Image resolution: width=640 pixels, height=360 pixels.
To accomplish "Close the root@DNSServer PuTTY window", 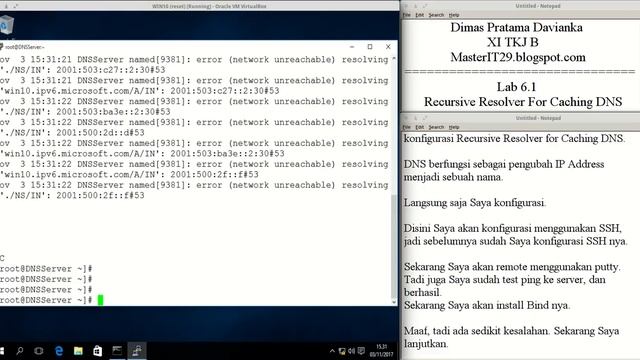I will [388, 47].
